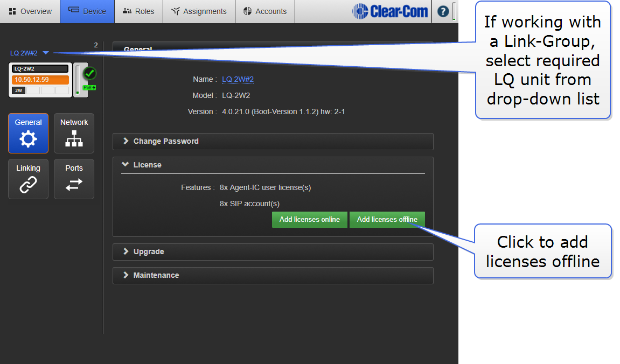The image size is (620, 364).
Task: Click the help question mark icon
Action: (x=443, y=11)
